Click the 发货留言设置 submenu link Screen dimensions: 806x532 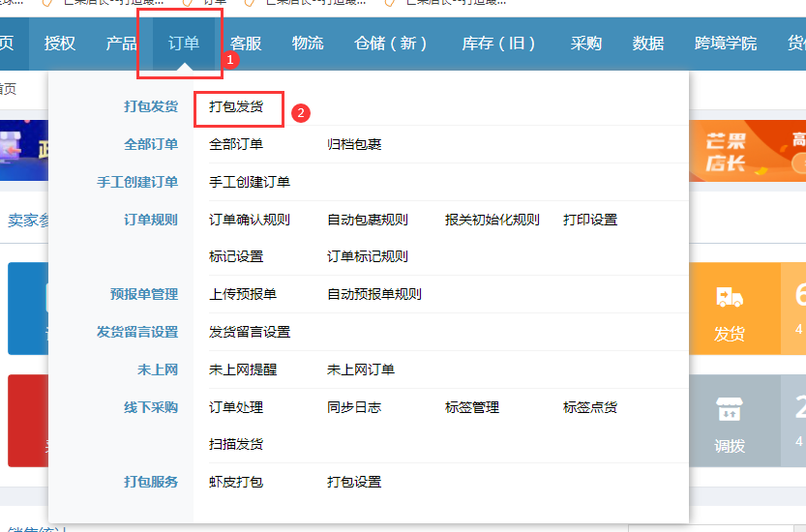pyautogui.click(x=250, y=332)
